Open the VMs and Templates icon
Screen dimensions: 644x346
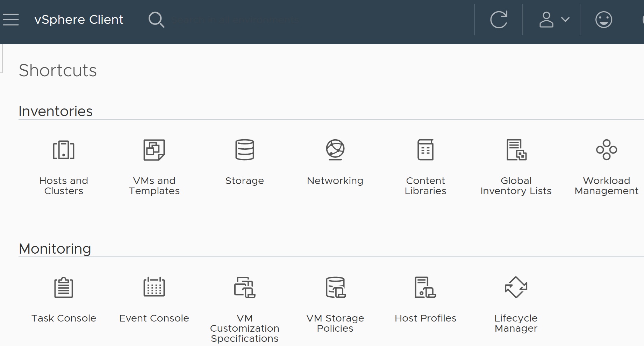coord(154,150)
